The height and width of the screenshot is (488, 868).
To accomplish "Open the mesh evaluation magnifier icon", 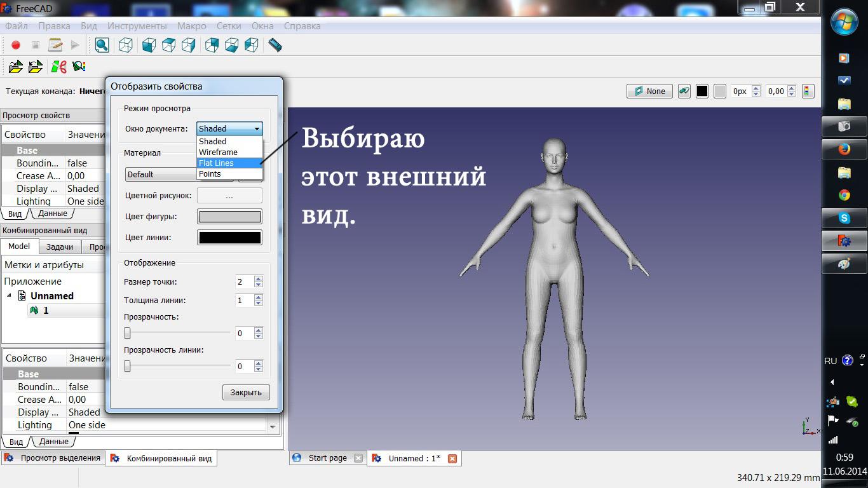I will point(79,67).
